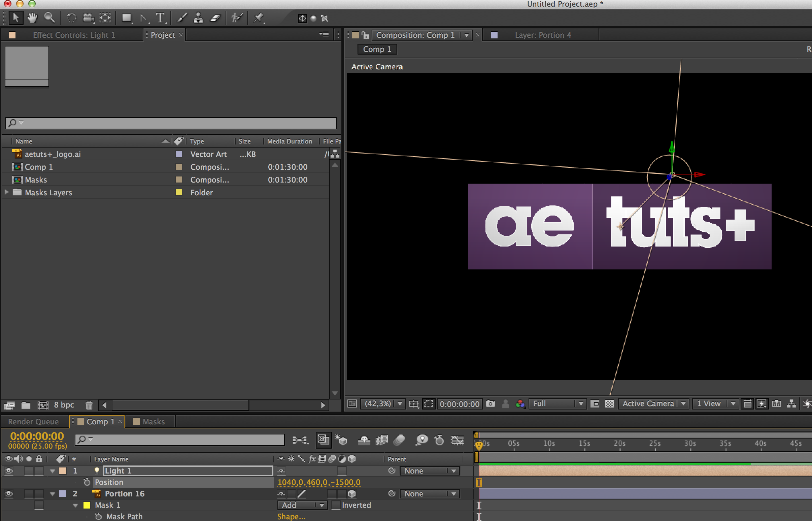The image size is (812, 521).
Task: Click frame blending icon in timeline header
Action: pos(382,440)
